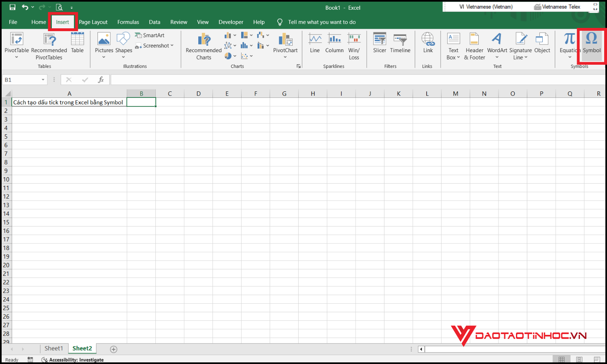Select cell A1 containing the tick instruction text
Screen dimensions: 607x364
pos(68,102)
